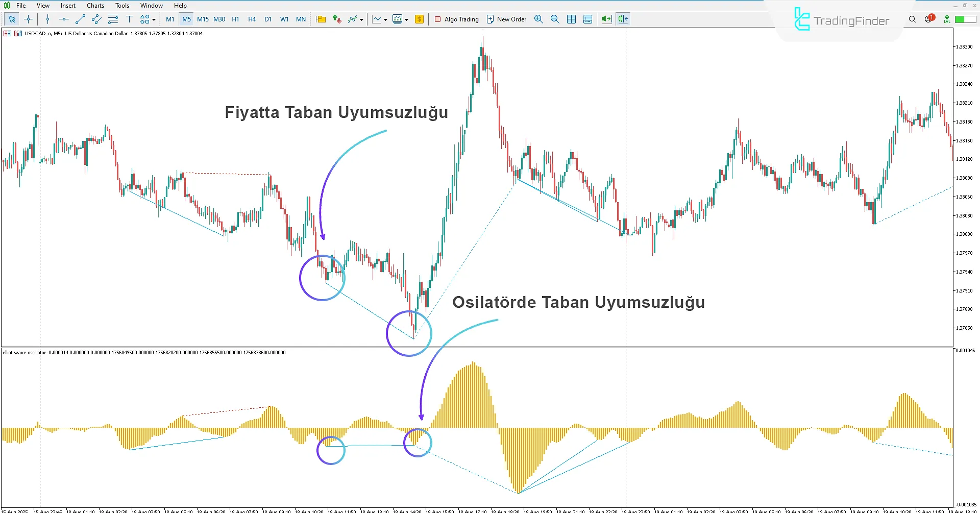Tile the chart windows
The height and width of the screenshot is (513, 980).
click(571, 19)
